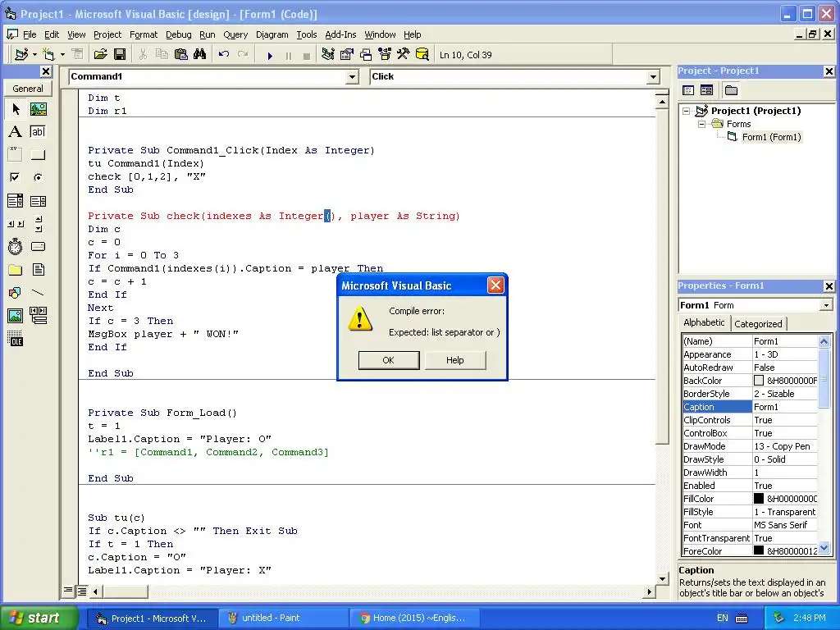The image size is (840, 630).
Task: Click Help in the compile error dialog
Action: point(454,360)
